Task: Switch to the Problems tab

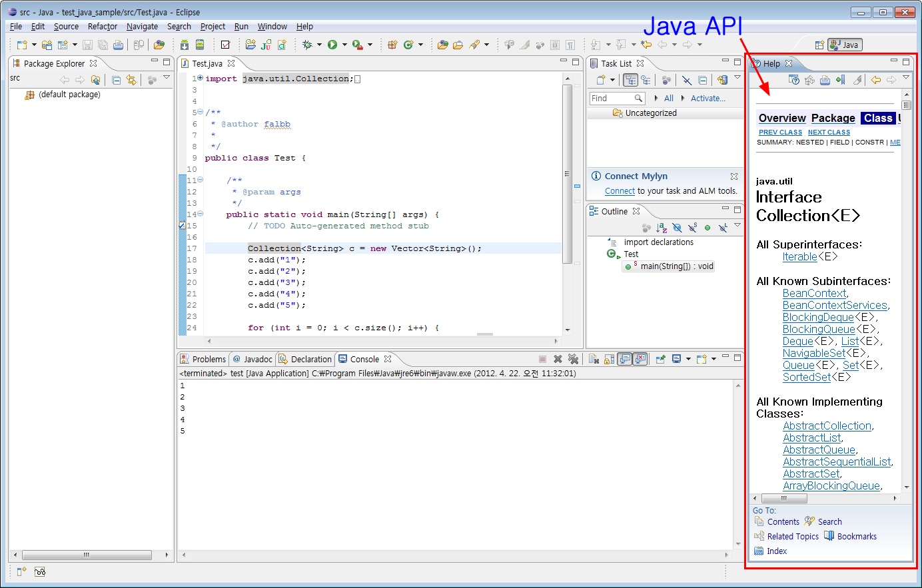Action: (204, 359)
